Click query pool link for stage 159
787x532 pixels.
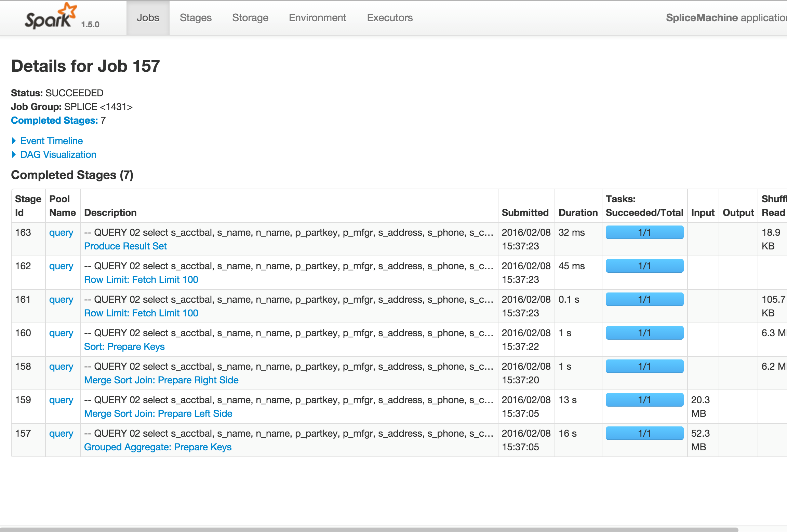[61, 400]
